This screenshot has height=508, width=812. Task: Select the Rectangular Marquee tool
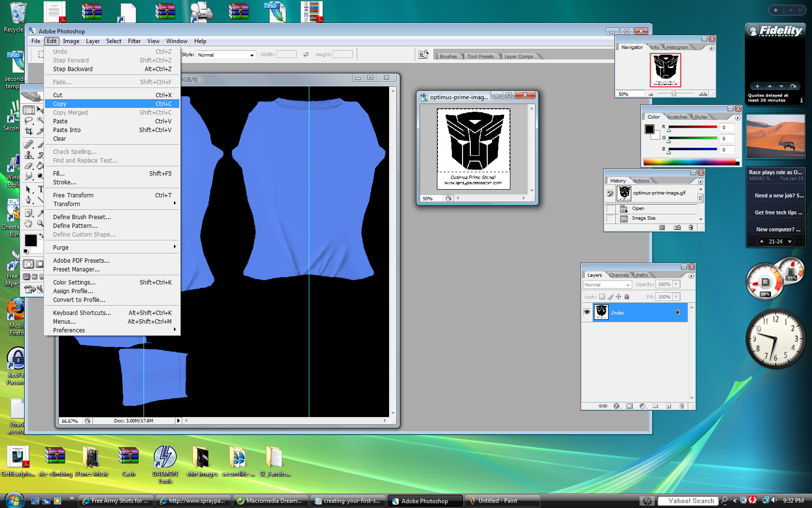pyautogui.click(x=29, y=110)
